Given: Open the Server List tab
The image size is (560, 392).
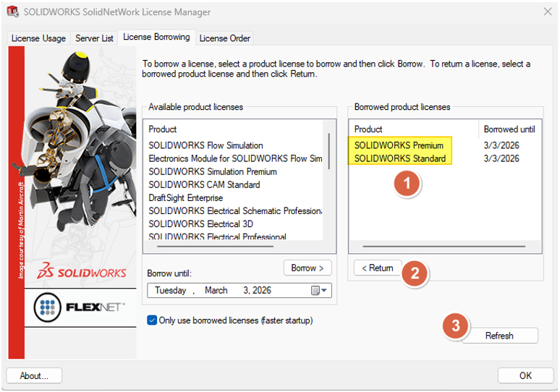Looking at the screenshot, I should pyautogui.click(x=94, y=38).
